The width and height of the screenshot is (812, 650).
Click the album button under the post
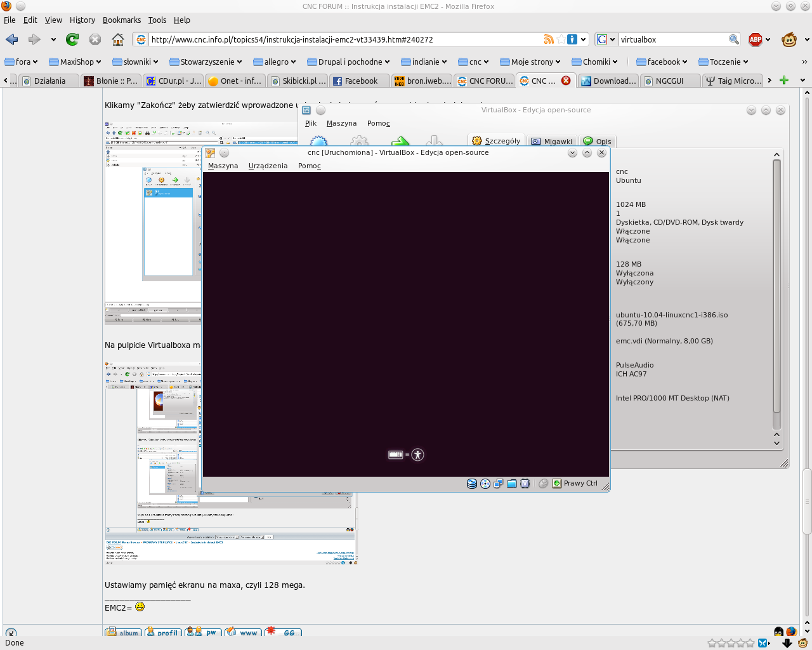(x=123, y=632)
